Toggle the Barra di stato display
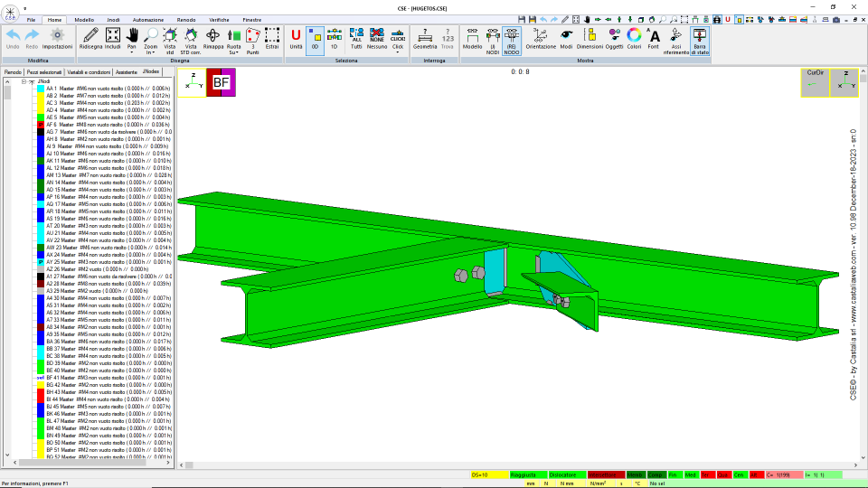 point(700,41)
